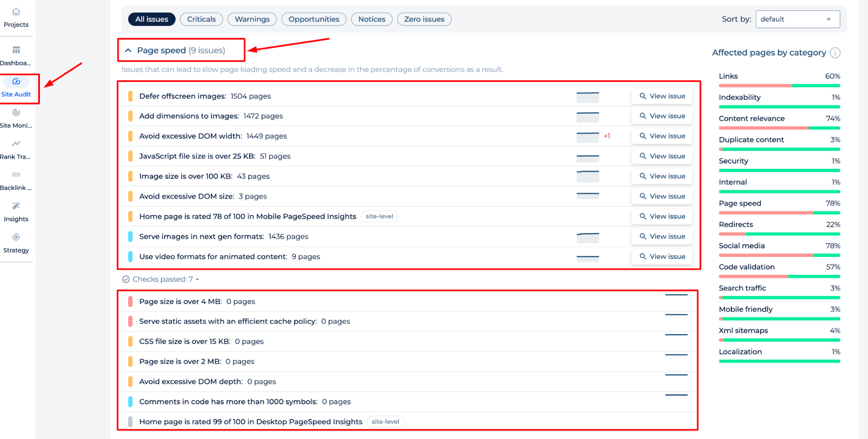View issue for Avoid excessive DOM size
The width and height of the screenshot is (868, 439).
tap(662, 196)
